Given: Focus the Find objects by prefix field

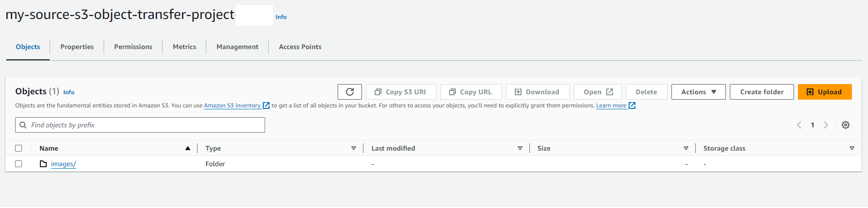Looking at the screenshot, I should pyautogui.click(x=140, y=125).
